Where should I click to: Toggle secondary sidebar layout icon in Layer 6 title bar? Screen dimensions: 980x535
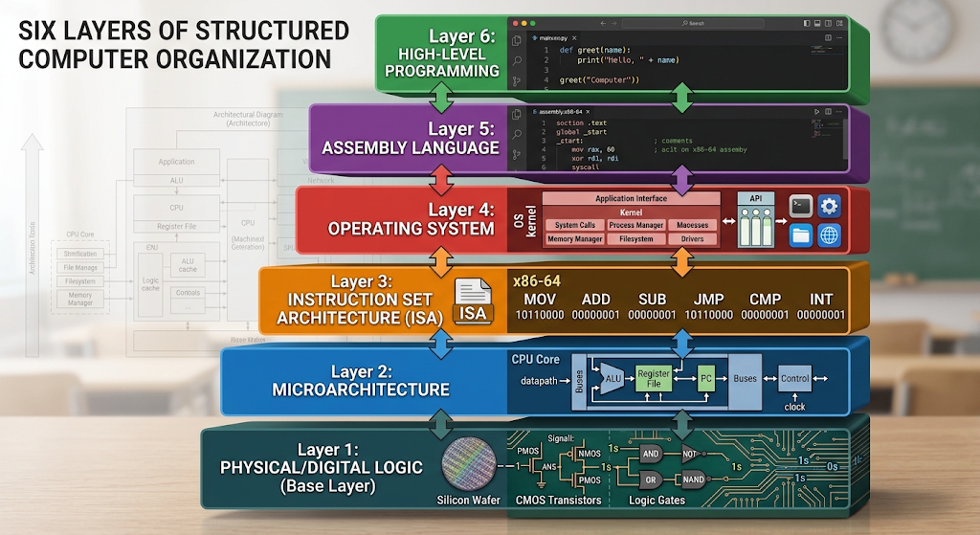[x=828, y=23]
